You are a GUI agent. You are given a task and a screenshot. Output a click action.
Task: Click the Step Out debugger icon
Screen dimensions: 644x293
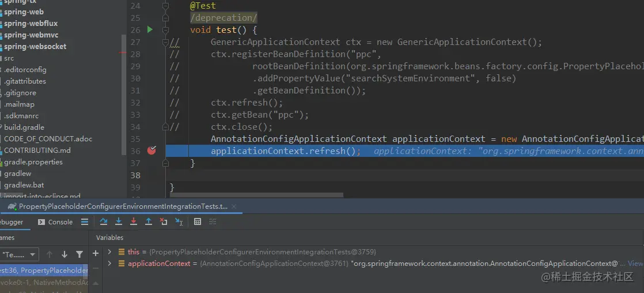click(x=149, y=222)
